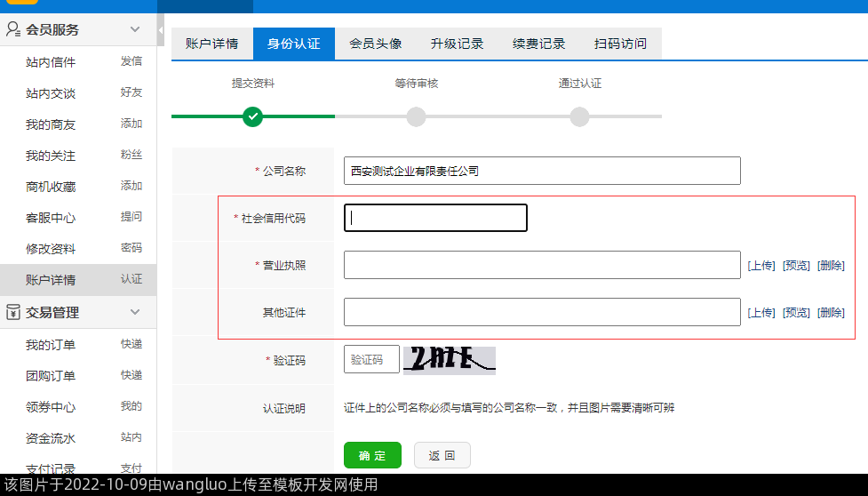
Task: Focus the 社会信用代码 input field
Action: click(x=435, y=218)
